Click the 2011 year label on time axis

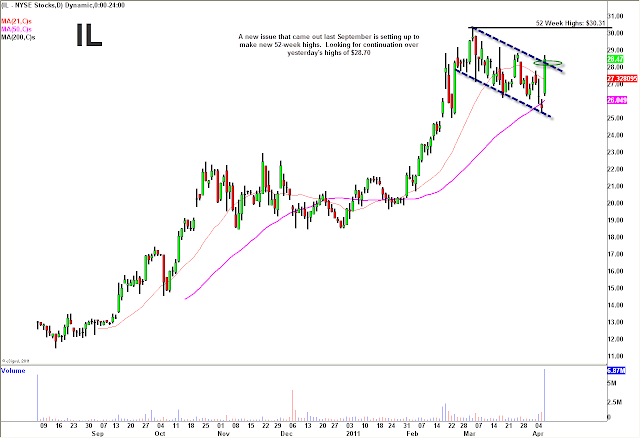(x=353, y=434)
